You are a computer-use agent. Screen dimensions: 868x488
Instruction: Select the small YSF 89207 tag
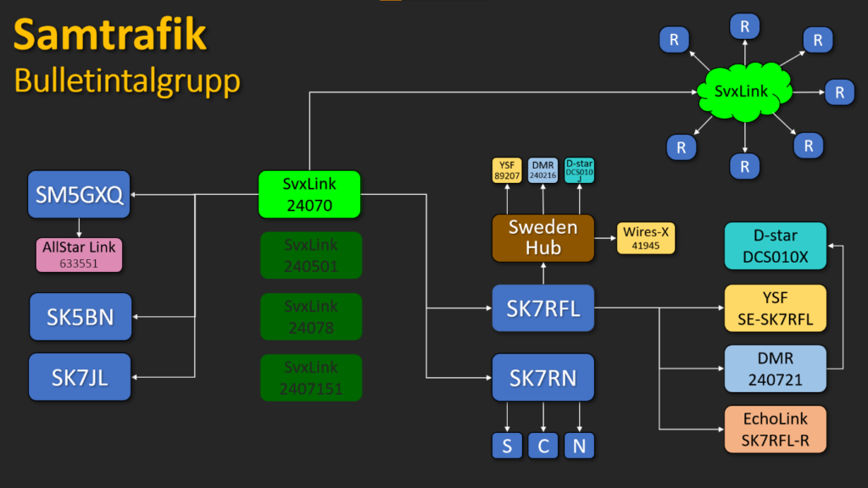[x=507, y=169]
